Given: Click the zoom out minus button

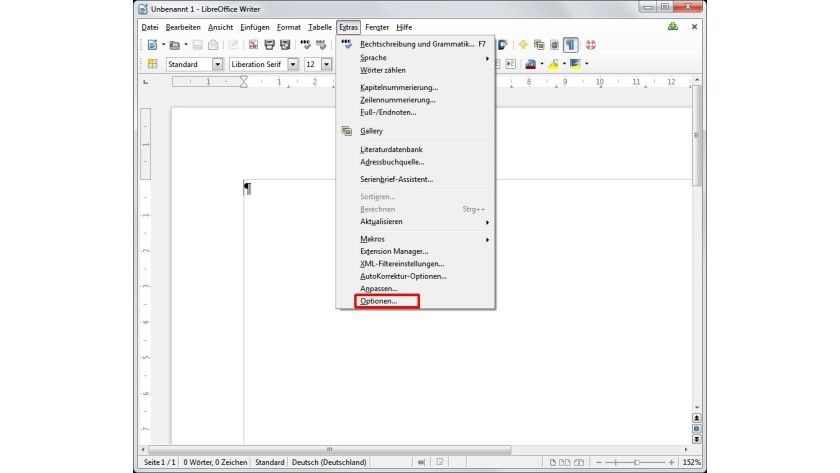Looking at the screenshot, I should click(x=599, y=462).
